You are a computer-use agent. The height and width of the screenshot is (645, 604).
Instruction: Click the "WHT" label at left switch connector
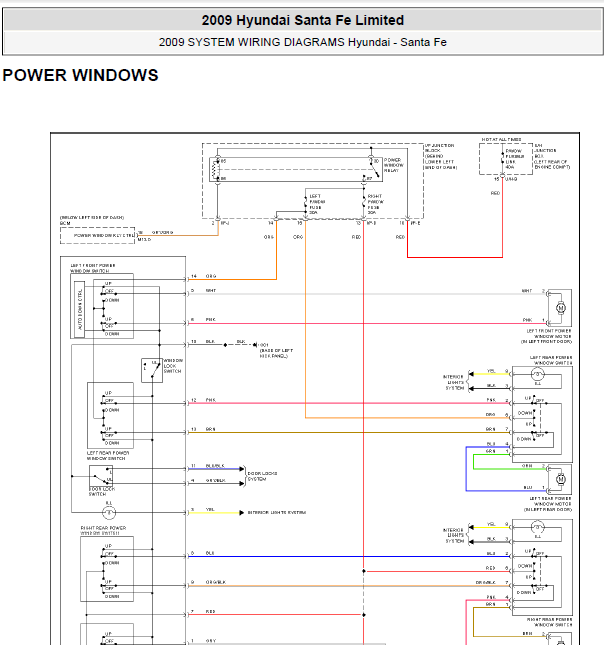[x=211, y=290]
